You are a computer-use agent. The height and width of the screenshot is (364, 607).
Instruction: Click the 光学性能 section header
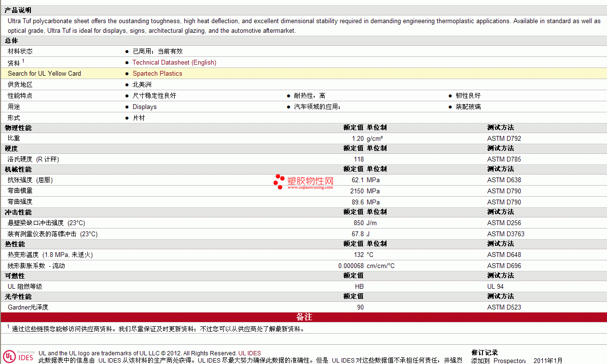click(18, 297)
